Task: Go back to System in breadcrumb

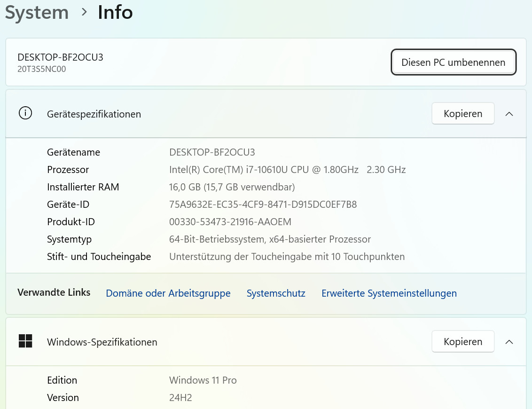Action: tap(37, 12)
